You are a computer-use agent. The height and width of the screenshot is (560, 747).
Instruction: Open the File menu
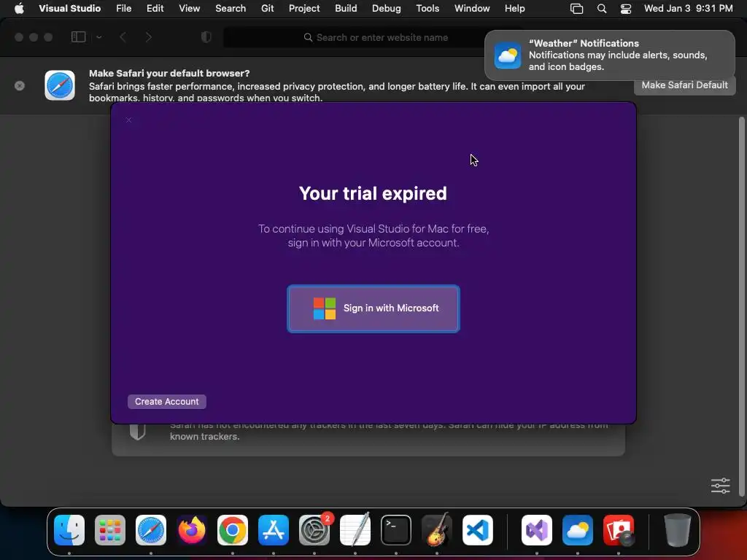click(x=124, y=8)
